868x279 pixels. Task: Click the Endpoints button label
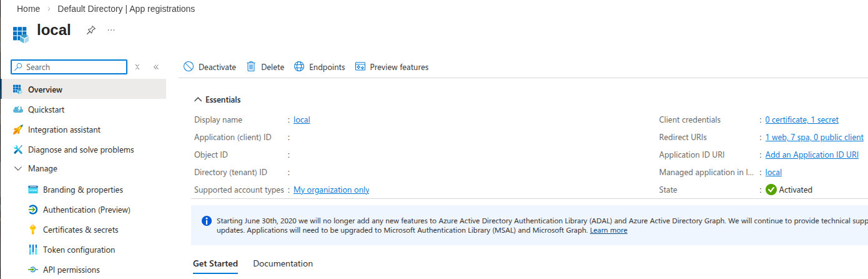pos(327,67)
